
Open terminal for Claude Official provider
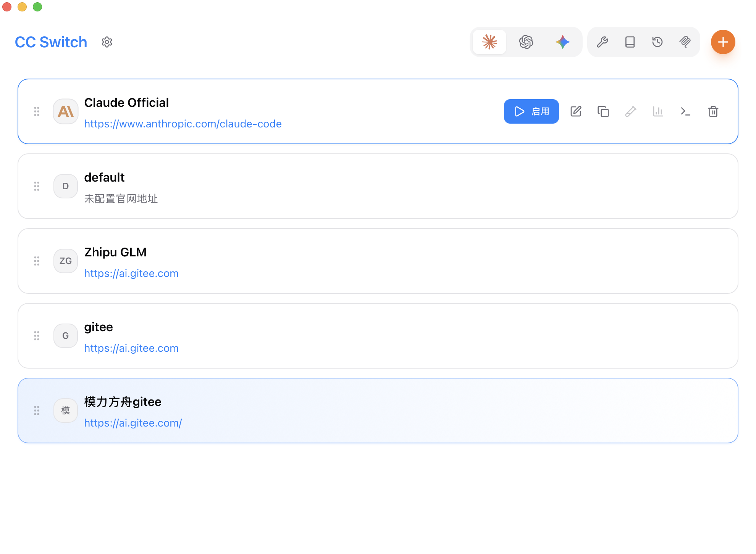click(686, 111)
